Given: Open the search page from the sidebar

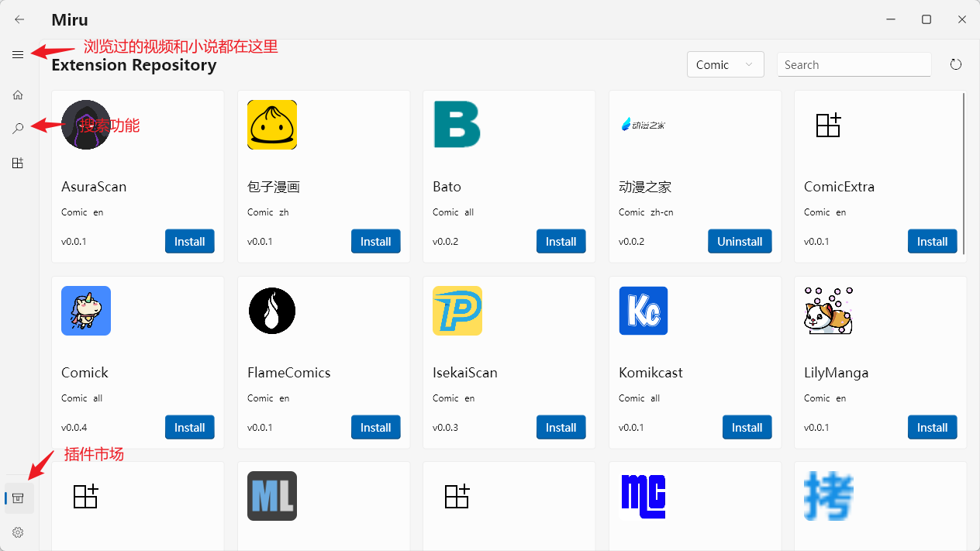Looking at the screenshot, I should point(17,128).
